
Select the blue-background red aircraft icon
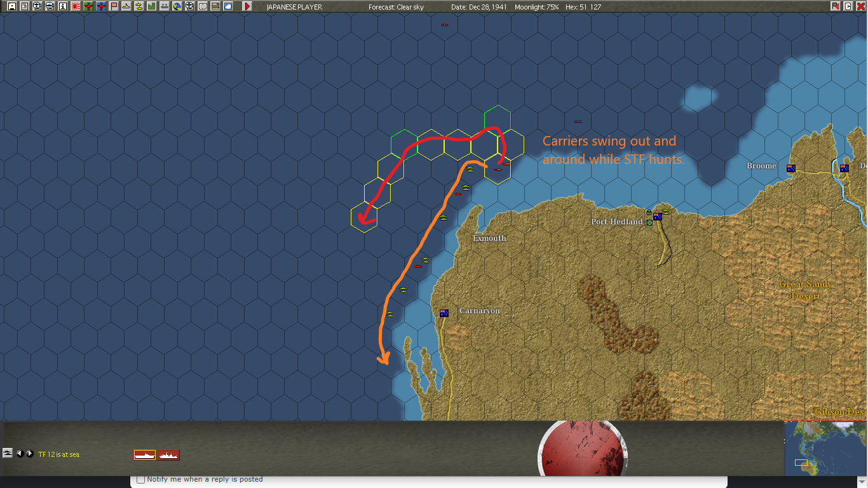tap(101, 6)
